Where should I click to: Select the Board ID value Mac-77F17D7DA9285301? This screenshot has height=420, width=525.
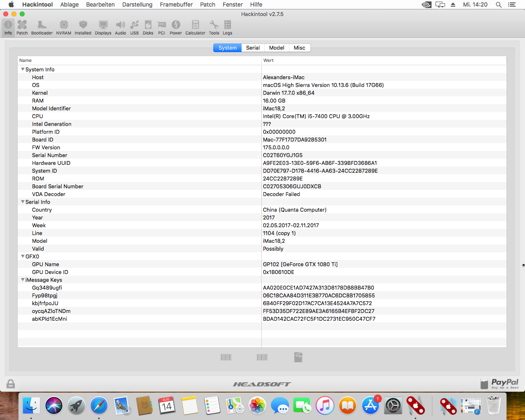click(295, 139)
